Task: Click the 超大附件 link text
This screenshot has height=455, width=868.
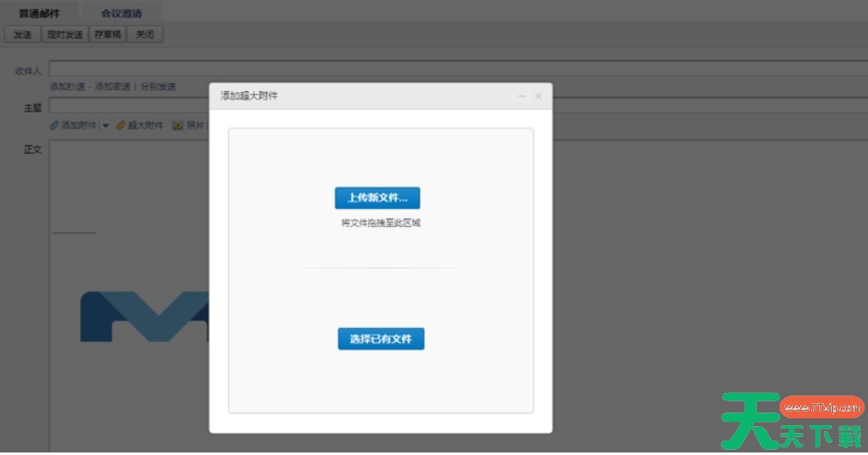Action: 145,126
